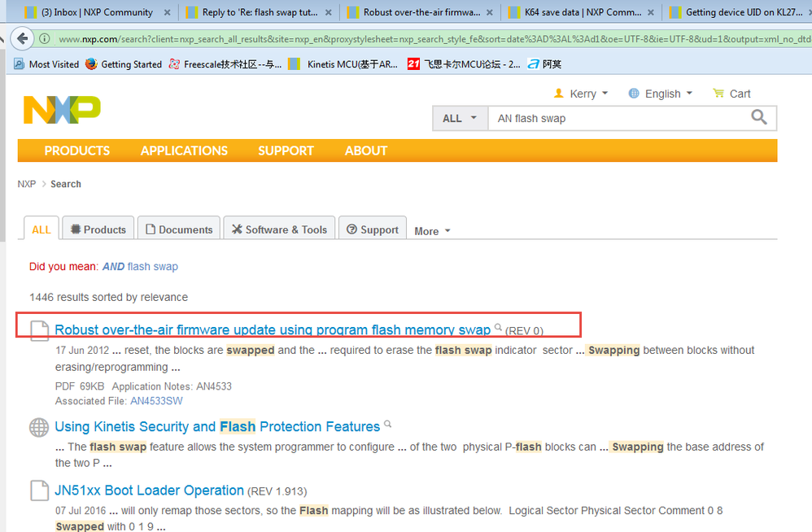This screenshot has width=812, height=532.
Task: Click the Application Notes: AN4533 text
Action: 172,386
